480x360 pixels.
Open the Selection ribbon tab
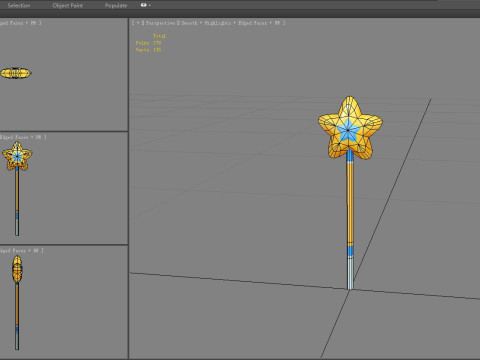point(19,5)
